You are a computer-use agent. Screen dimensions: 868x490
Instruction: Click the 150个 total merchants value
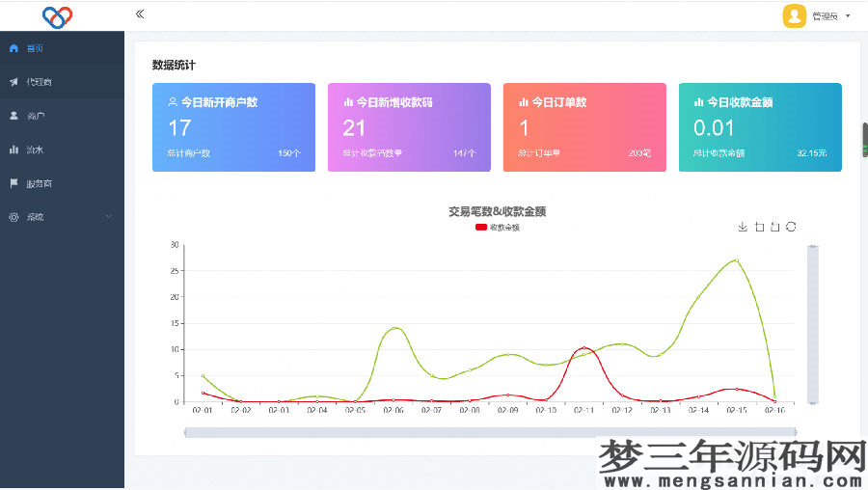tap(289, 153)
